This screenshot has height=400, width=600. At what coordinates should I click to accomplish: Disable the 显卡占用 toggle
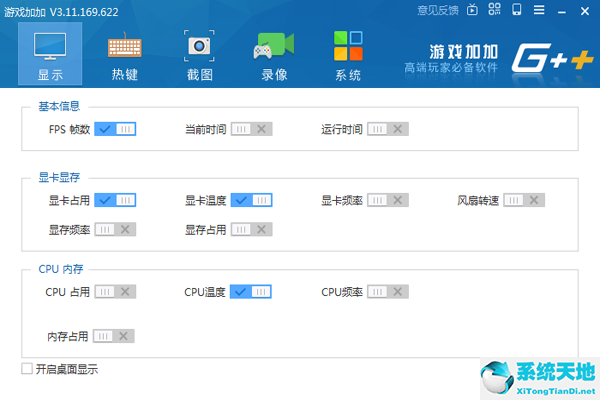[115, 200]
